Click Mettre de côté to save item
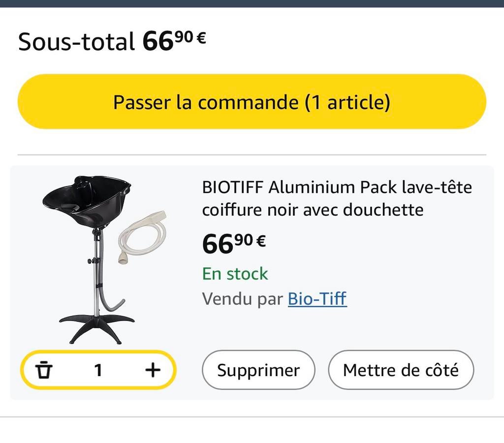Viewport: 504px width, 443px height. 402,370
